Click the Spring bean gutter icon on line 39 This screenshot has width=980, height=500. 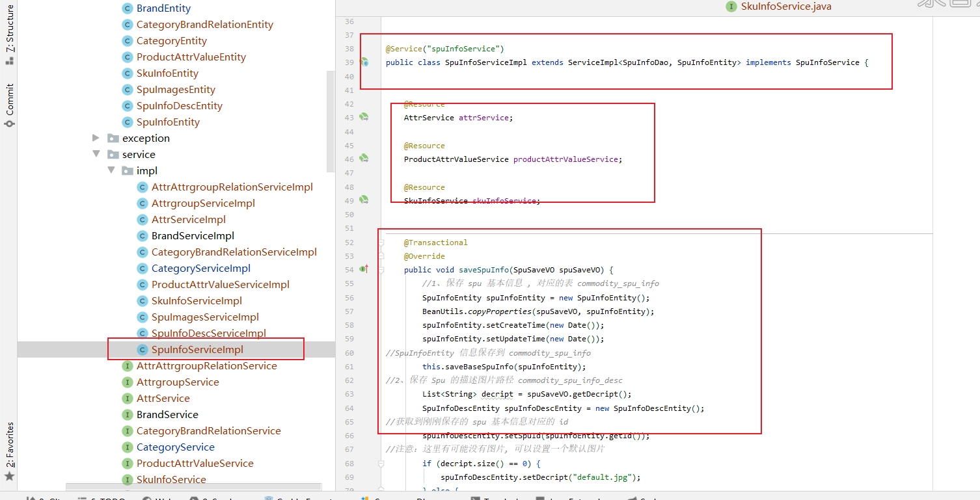click(364, 62)
